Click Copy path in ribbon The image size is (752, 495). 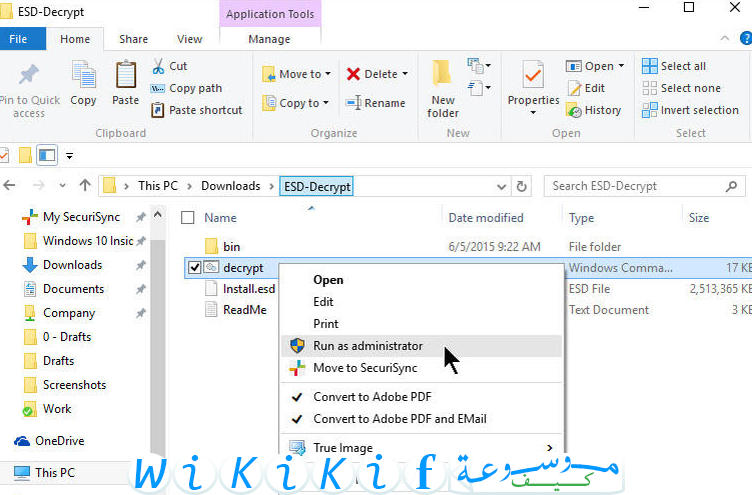pos(186,88)
